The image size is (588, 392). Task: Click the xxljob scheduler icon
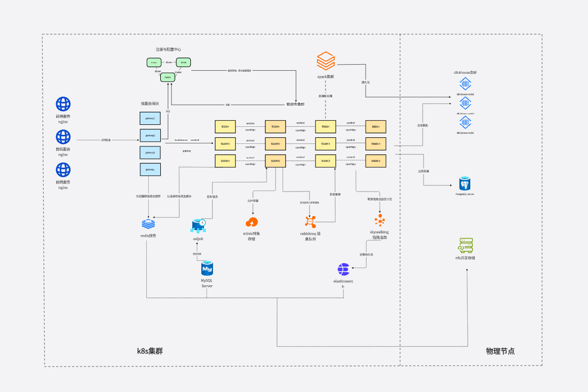click(x=198, y=226)
